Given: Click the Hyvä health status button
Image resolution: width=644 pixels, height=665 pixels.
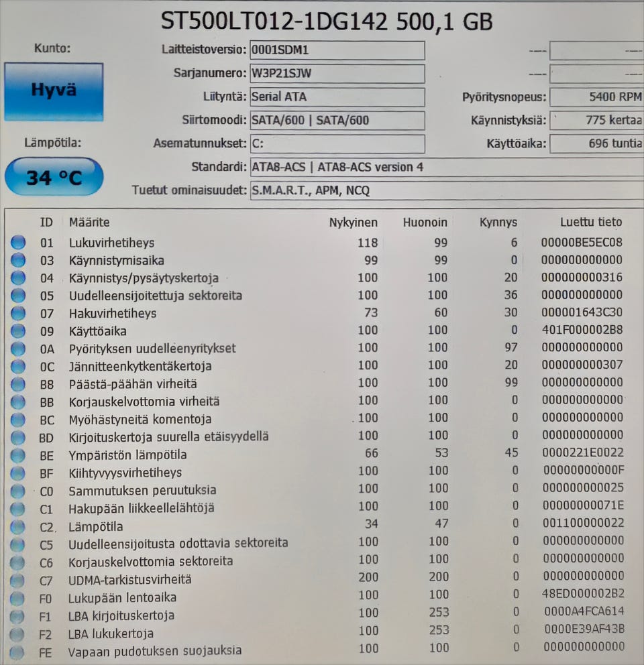Looking at the screenshot, I should point(54,92).
